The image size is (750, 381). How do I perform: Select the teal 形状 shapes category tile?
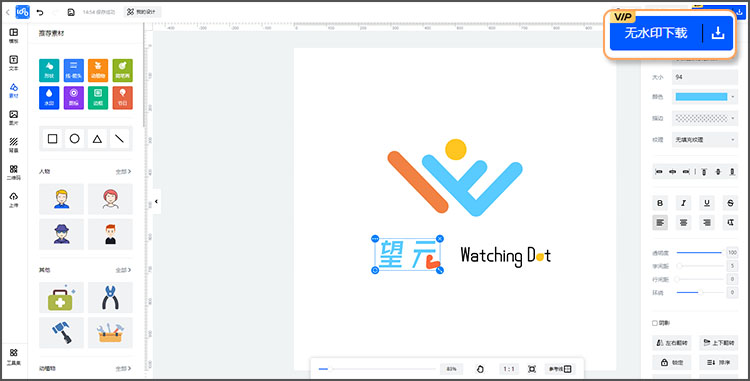pyautogui.click(x=49, y=70)
